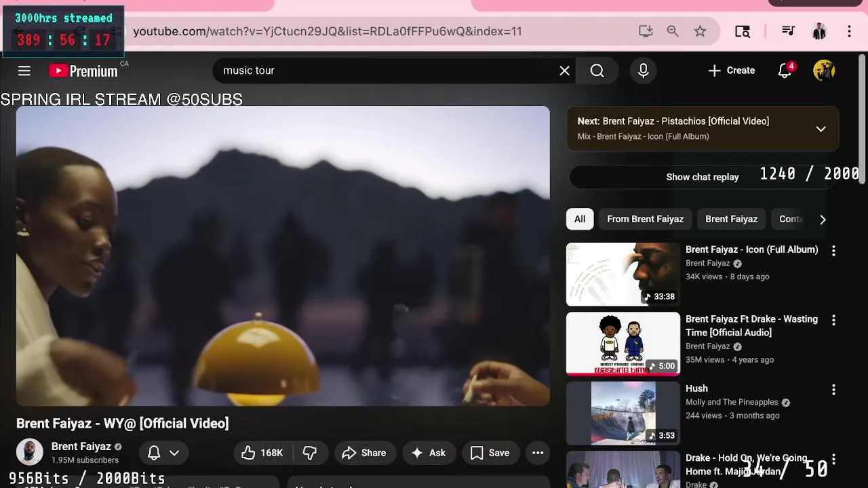Dislike the video with thumbs down

tap(310, 453)
